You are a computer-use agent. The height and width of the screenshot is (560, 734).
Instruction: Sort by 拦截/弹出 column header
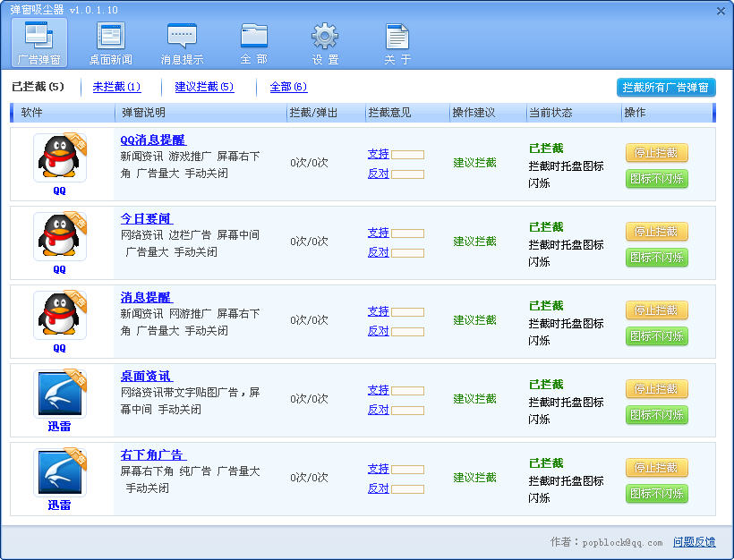(313, 113)
